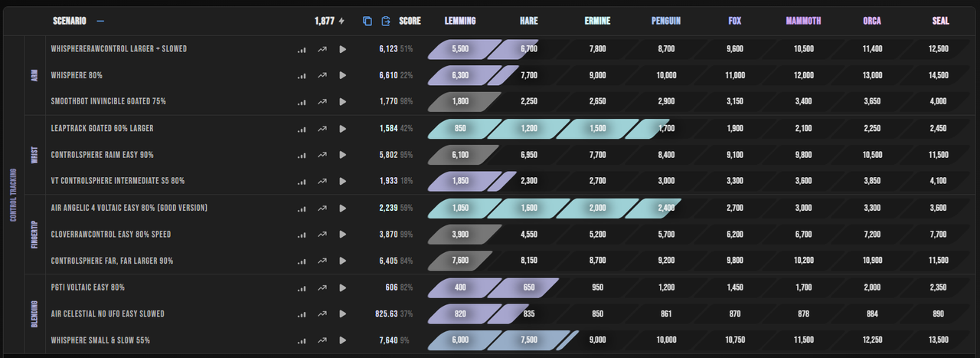Click the lightning bolt icon next to 1,877
Image resolution: width=980 pixels, height=358 pixels.
tap(341, 21)
